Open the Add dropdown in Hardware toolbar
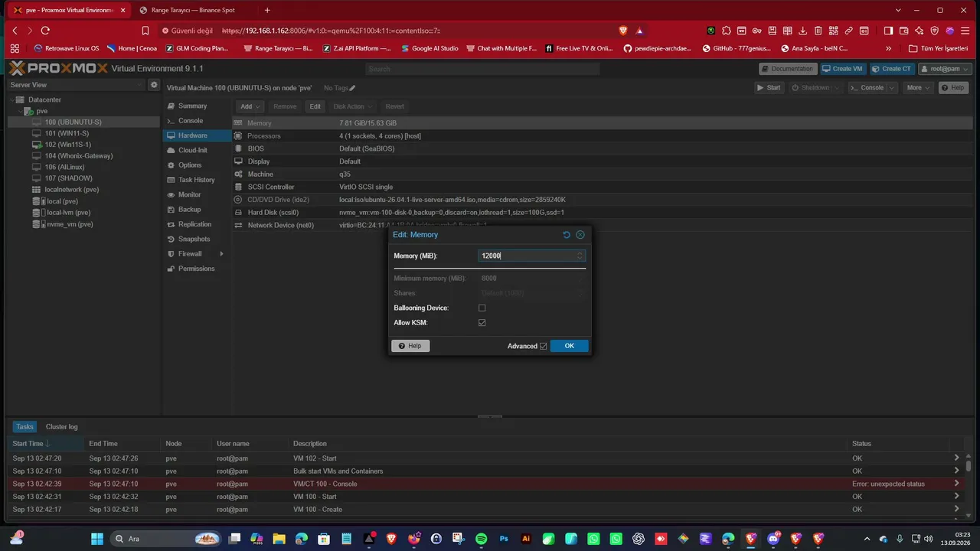Screen dimensions: 980x551 coord(250,106)
